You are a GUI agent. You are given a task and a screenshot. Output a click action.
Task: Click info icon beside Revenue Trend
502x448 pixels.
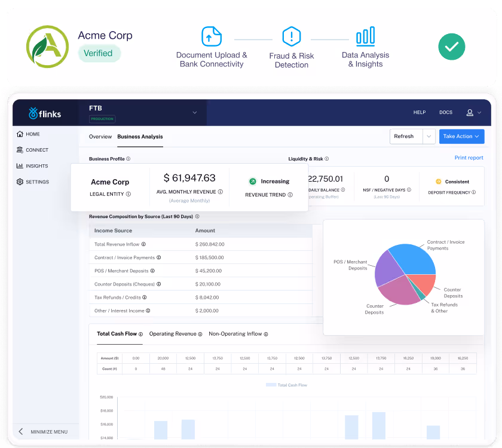(290, 195)
